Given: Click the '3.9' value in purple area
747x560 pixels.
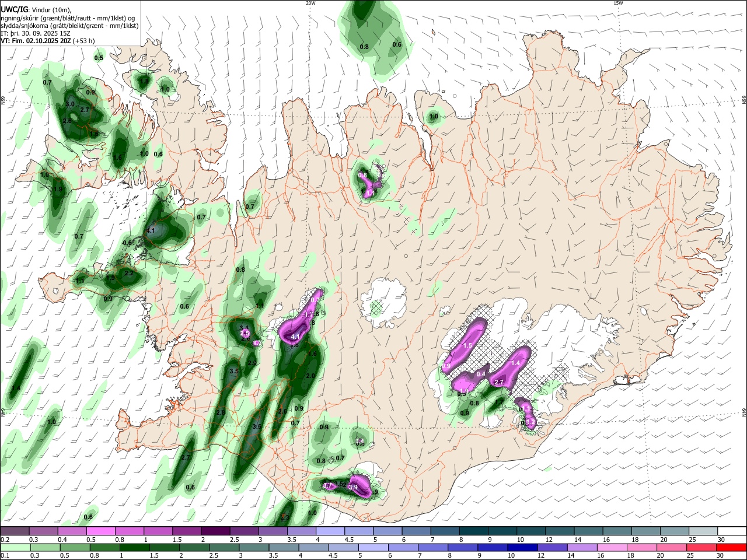Looking at the screenshot, I should (x=352, y=487).
